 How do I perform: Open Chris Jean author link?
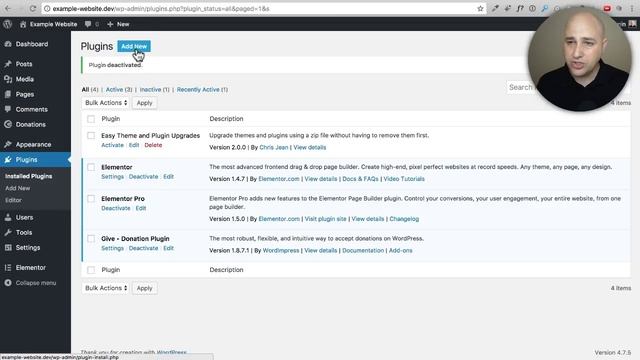click(x=273, y=147)
